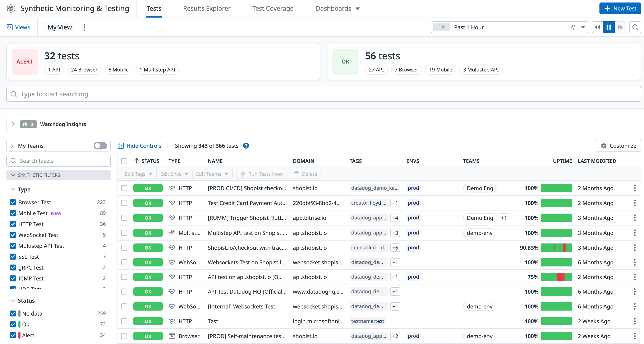Viewport: 644px width, 344px height.
Task: Click the Watchdog binoculars badge icon
Action: (28, 124)
